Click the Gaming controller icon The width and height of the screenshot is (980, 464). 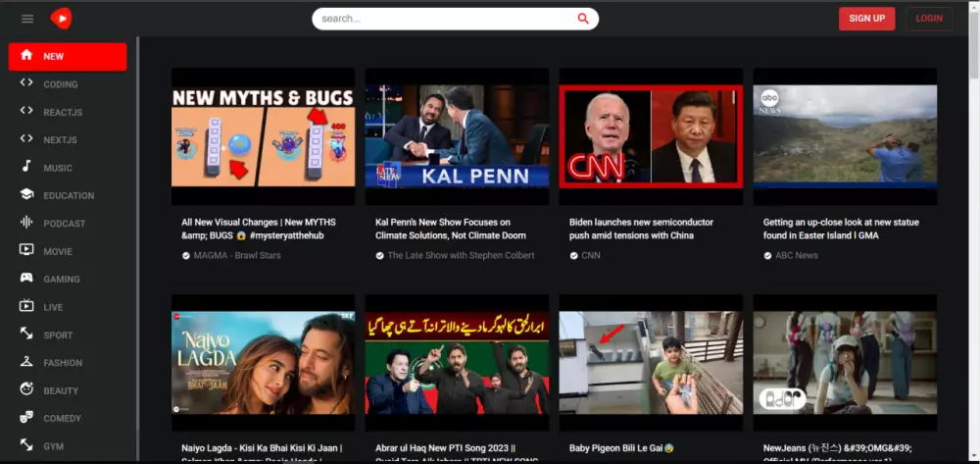click(26, 278)
